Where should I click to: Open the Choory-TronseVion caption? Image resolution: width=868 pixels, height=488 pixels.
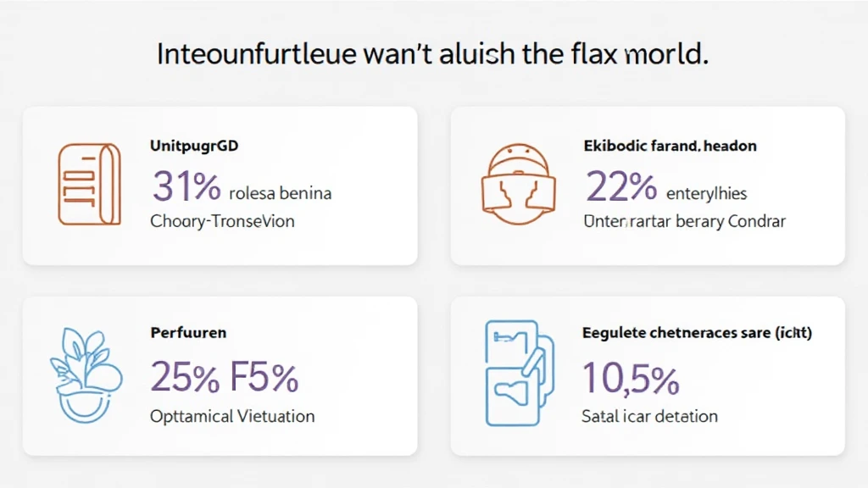pos(222,221)
